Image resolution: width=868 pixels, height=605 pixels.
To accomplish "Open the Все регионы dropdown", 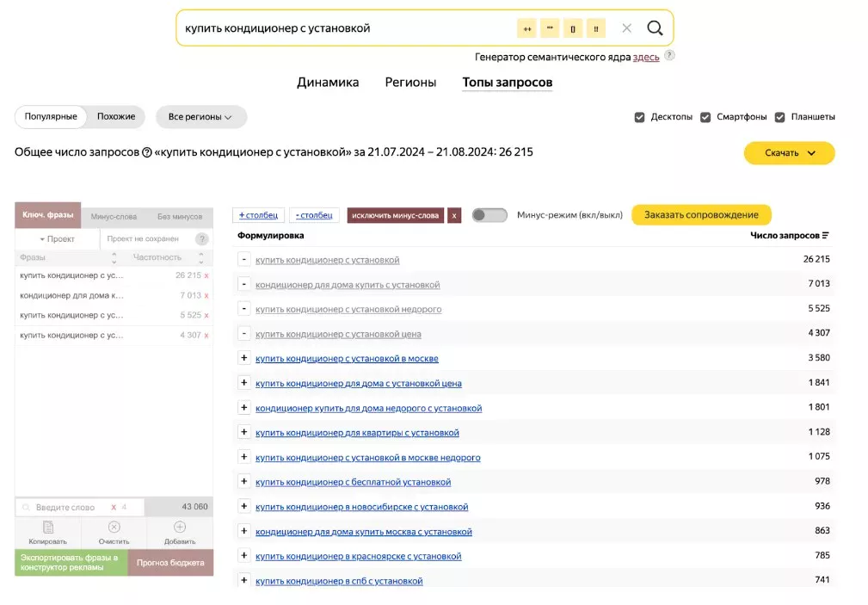I will click(x=201, y=117).
